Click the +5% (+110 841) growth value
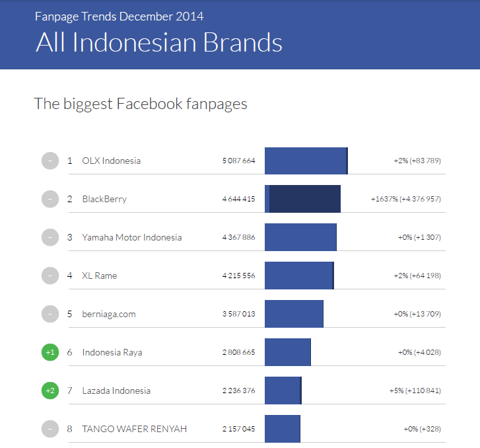The image size is (480, 448). point(415,391)
